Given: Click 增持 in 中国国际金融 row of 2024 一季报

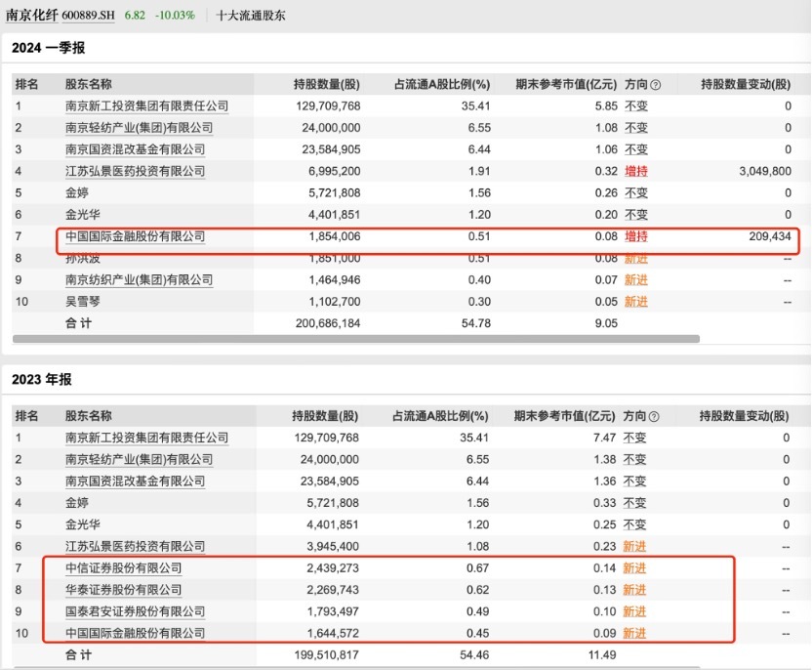Looking at the screenshot, I should [x=636, y=236].
